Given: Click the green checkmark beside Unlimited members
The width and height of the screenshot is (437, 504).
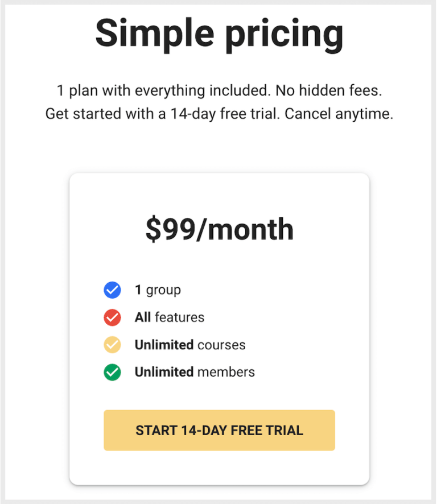Looking at the screenshot, I should pyautogui.click(x=112, y=372).
